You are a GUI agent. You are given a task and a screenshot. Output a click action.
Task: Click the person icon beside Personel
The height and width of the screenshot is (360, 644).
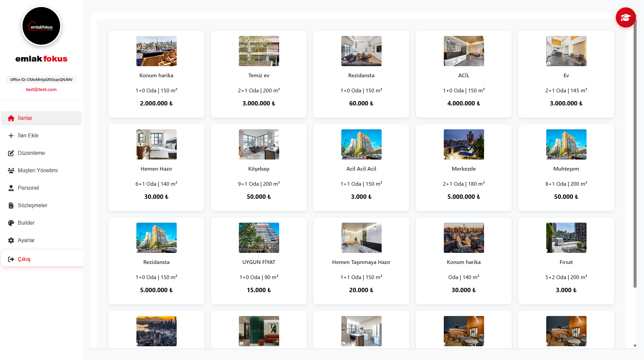[11, 188]
